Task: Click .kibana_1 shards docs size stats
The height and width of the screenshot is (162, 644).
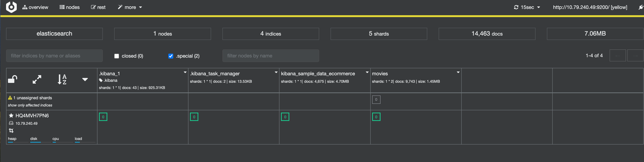Action: [x=132, y=88]
